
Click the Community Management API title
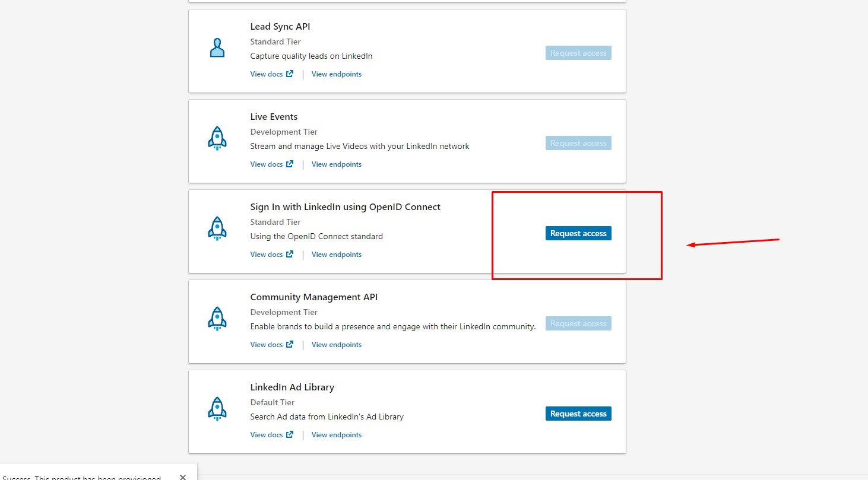(314, 297)
